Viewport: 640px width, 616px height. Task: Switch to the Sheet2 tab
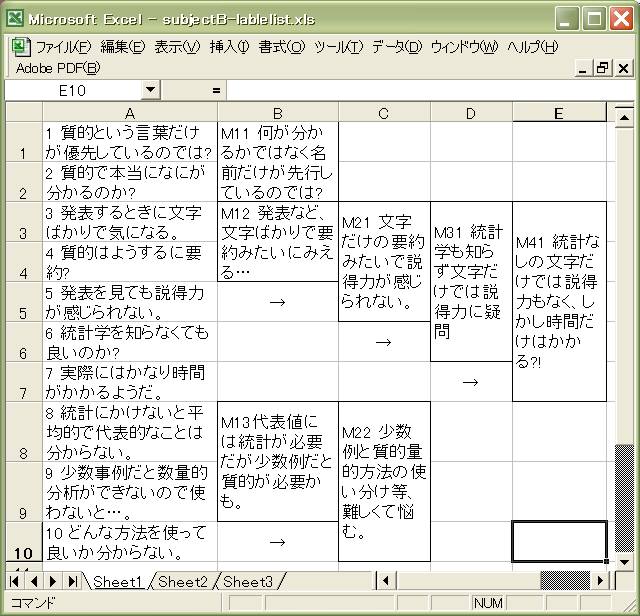click(183, 581)
